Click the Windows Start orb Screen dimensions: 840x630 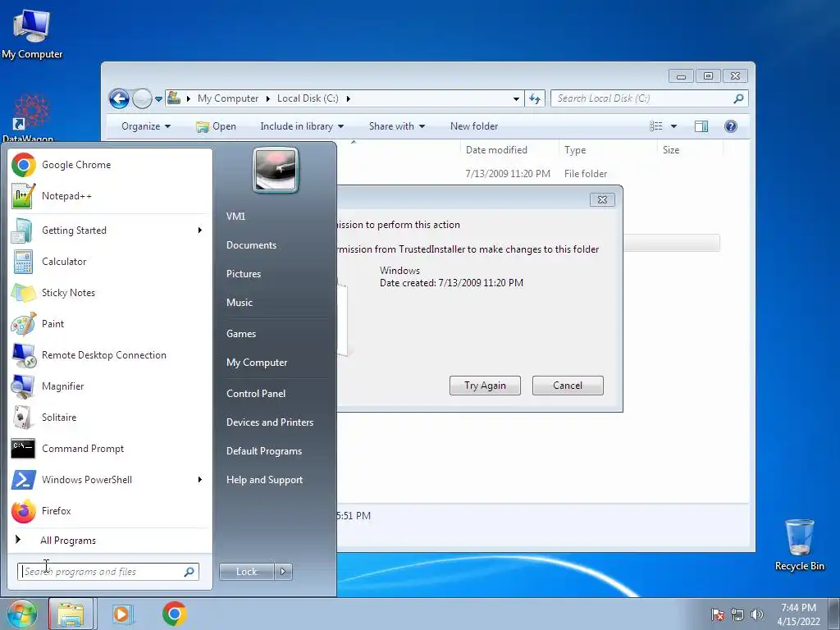(x=22, y=614)
